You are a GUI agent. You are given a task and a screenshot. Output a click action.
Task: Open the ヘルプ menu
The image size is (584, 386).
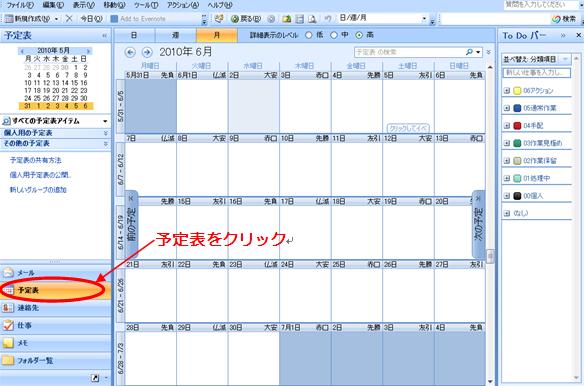220,5
